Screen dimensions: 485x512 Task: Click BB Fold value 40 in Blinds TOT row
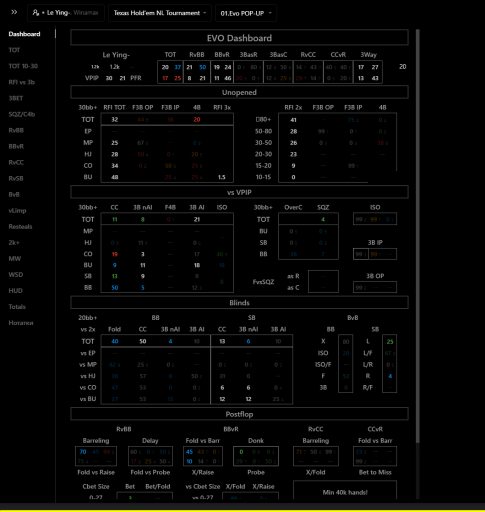click(x=115, y=341)
